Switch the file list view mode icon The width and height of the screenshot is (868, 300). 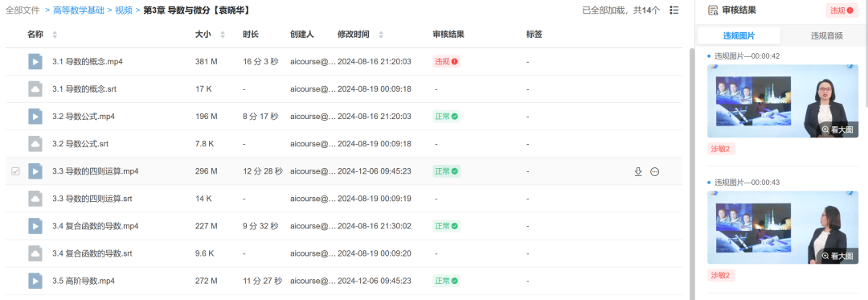(x=674, y=10)
